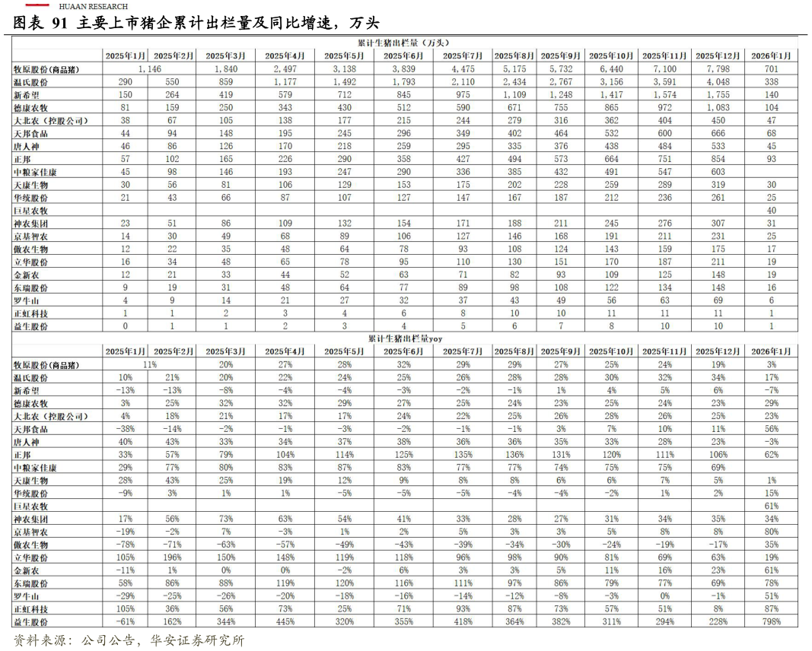Select the 136% value in the 正邦 row
The height and width of the screenshot is (651, 812).
[514, 454]
